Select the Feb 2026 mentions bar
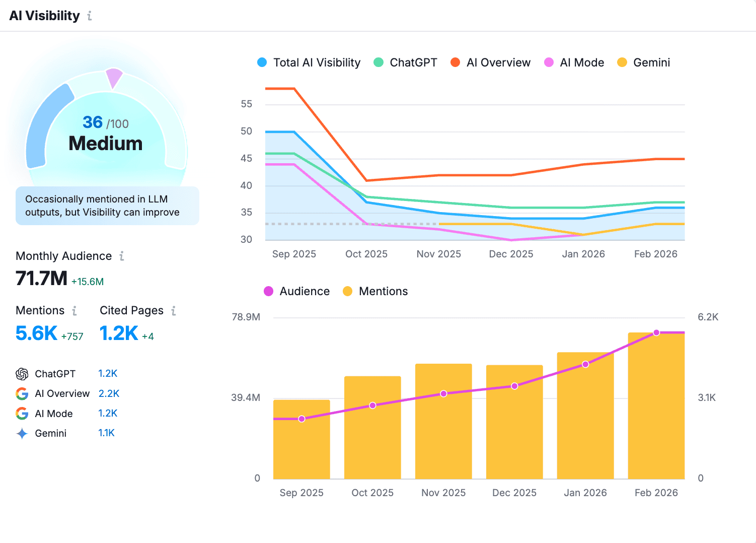 (656, 406)
